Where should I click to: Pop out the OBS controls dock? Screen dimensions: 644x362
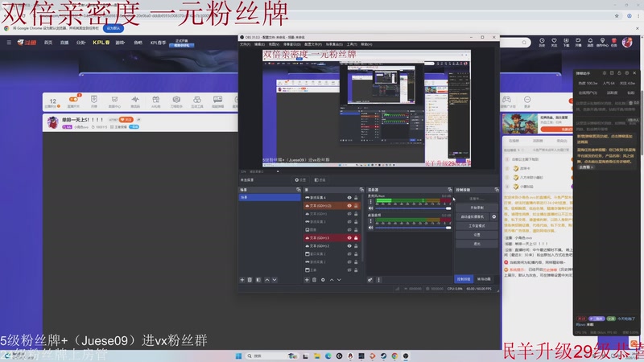tap(497, 190)
